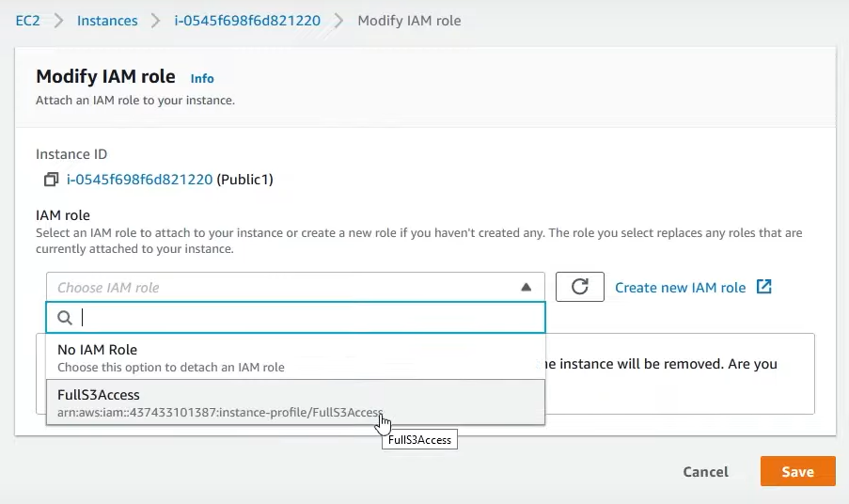This screenshot has width=849, height=504.
Task: Copy the instance ID with the copy icon
Action: [x=51, y=180]
